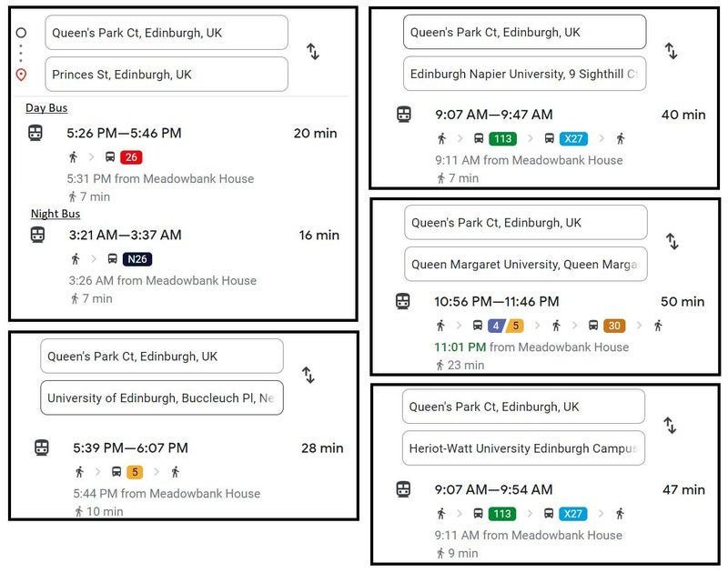Reverse the Heriot-Watt University route
Screen dimensions: 728x573
[670, 425]
